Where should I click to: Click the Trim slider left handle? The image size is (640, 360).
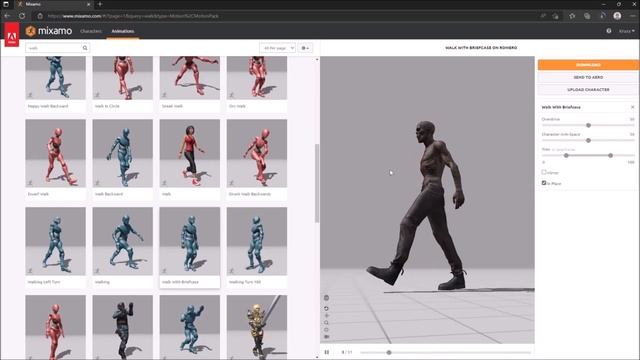click(566, 156)
